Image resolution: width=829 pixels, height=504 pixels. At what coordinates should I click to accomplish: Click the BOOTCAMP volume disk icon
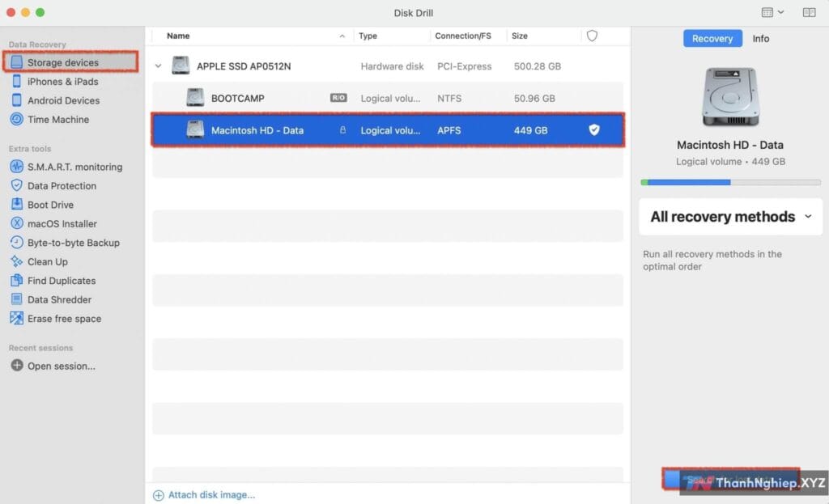pyautogui.click(x=195, y=98)
